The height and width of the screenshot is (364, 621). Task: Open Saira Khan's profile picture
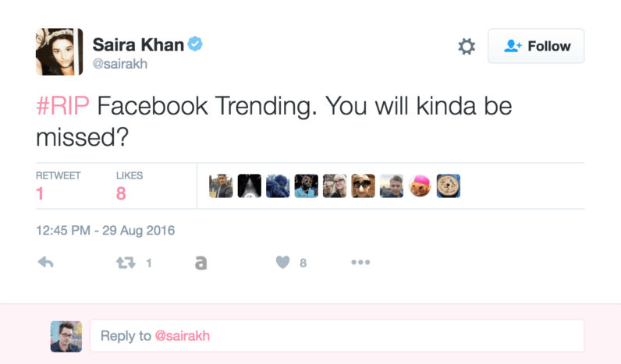(x=59, y=51)
